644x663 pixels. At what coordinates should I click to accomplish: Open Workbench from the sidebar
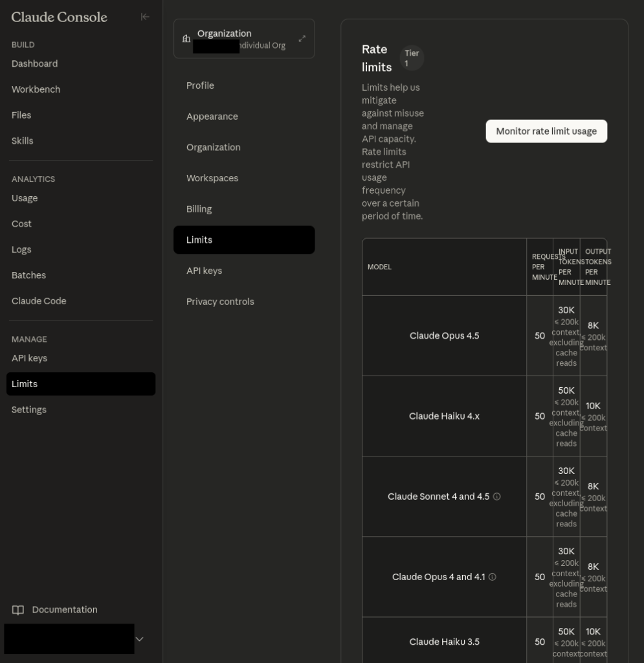[x=36, y=89]
